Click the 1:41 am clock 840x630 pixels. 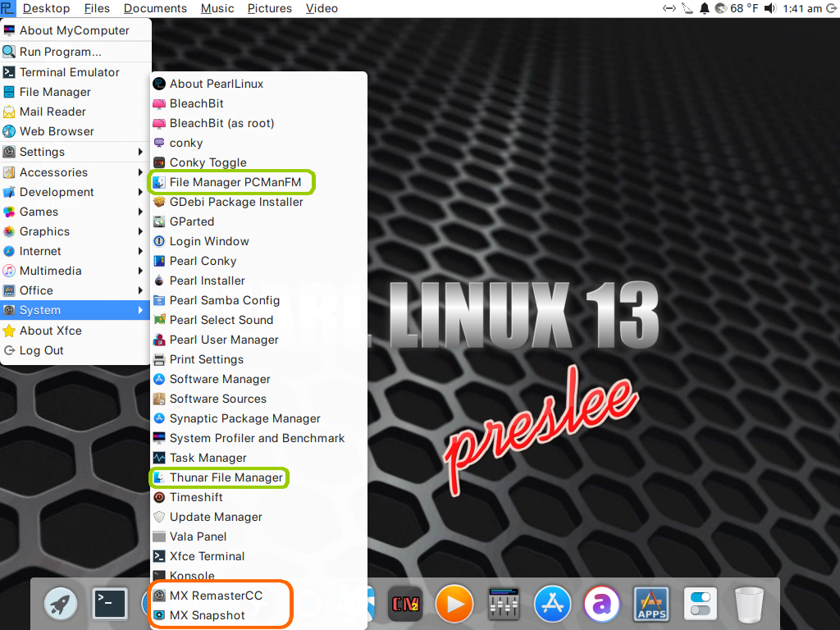tap(802, 8)
